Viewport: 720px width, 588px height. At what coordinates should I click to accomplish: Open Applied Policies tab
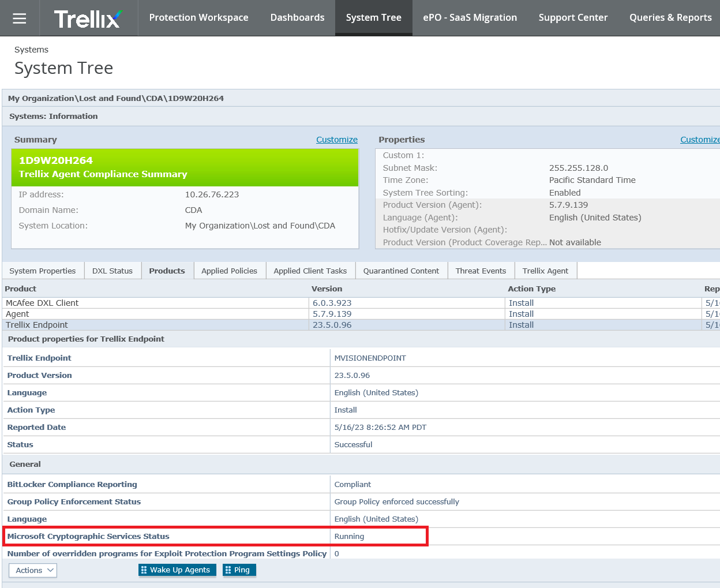[x=229, y=271]
